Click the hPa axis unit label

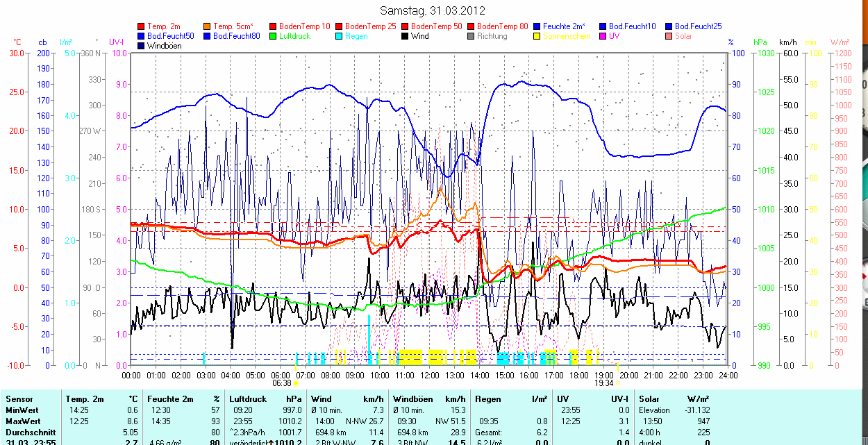click(x=760, y=43)
